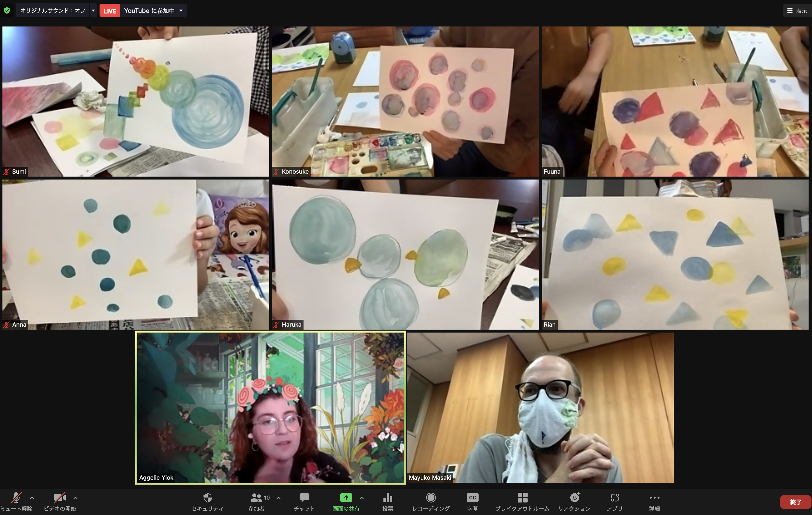812x515 pixels.
Task: Expand the YouTube live streaming menu
Action: point(181,11)
